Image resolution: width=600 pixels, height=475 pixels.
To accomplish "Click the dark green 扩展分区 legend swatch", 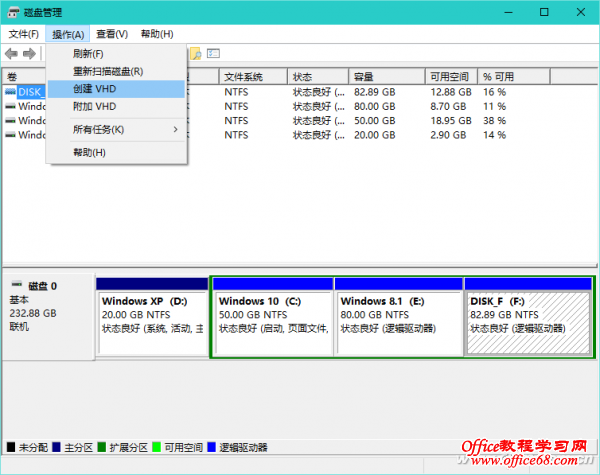I will tap(101, 447).
